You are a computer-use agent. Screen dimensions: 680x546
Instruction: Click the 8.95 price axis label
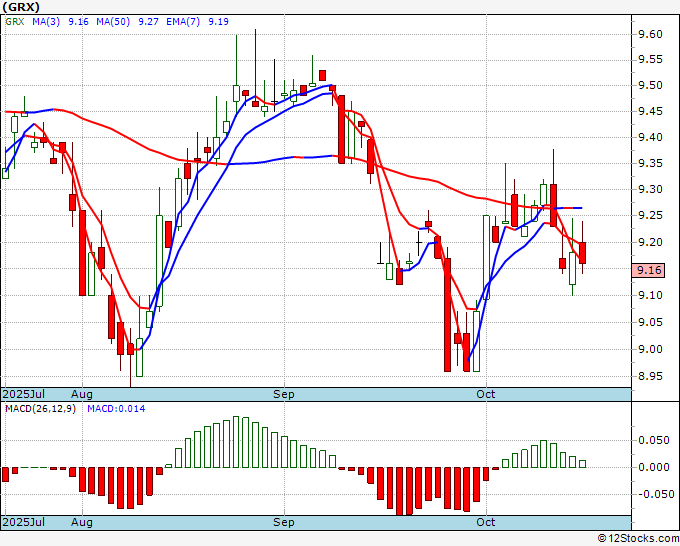tap(651, 376)
